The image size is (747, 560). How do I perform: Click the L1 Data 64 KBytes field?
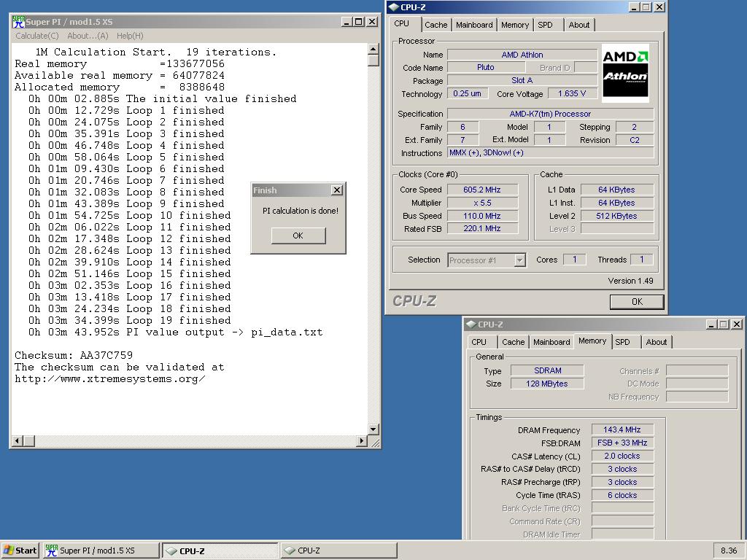pyautogui.click(x=617, y=190)
